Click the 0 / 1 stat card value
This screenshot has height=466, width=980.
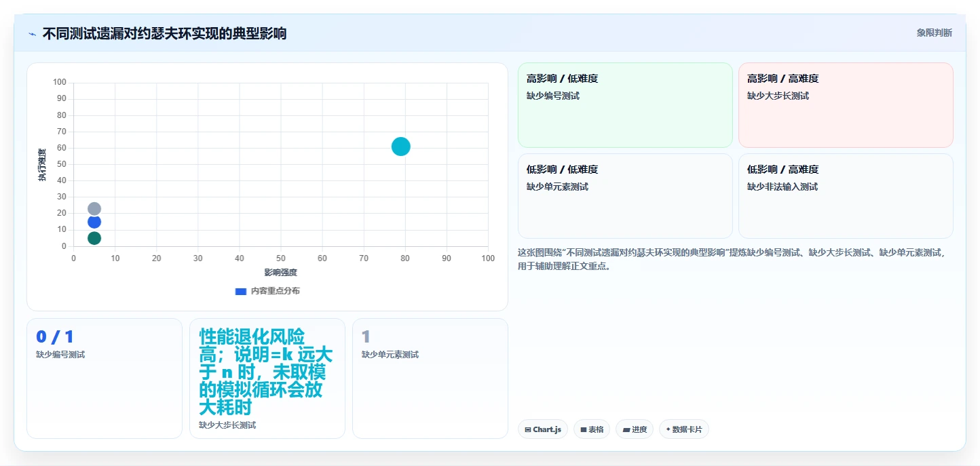click(55, 336)
